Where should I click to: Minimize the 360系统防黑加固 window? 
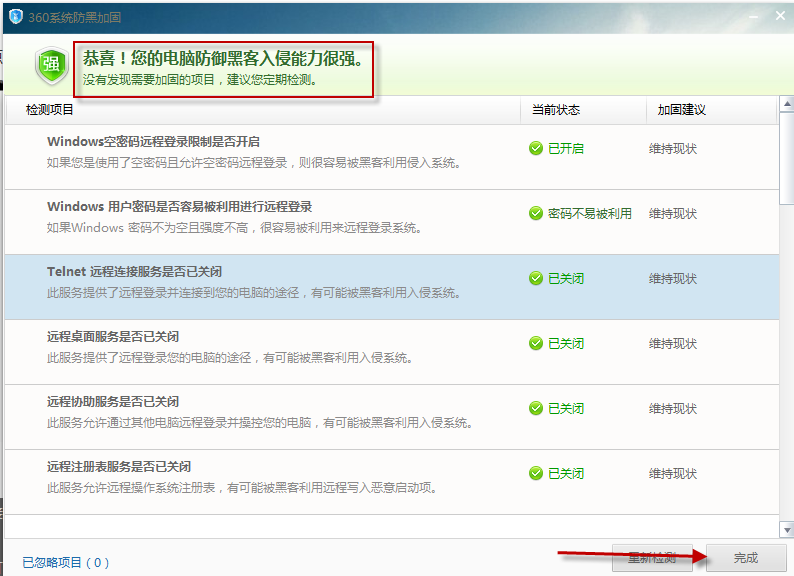[x=753, y=17]
